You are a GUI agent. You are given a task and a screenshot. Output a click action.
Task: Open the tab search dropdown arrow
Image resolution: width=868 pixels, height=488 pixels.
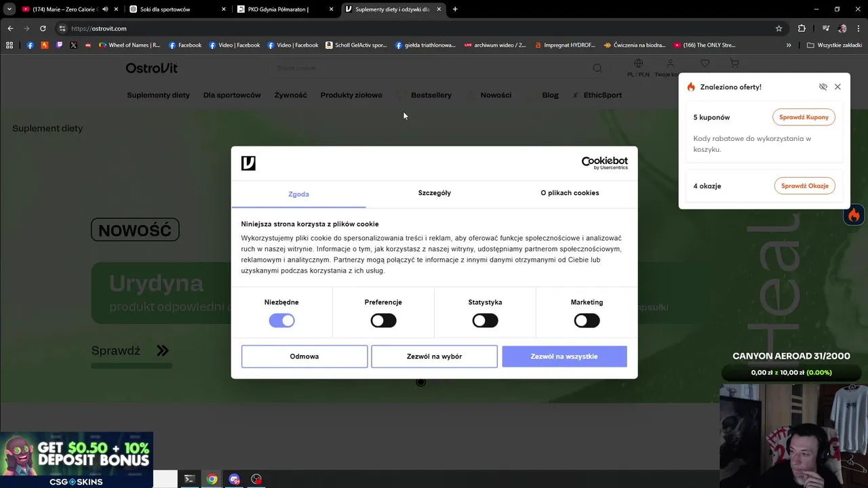pos(9,9)
